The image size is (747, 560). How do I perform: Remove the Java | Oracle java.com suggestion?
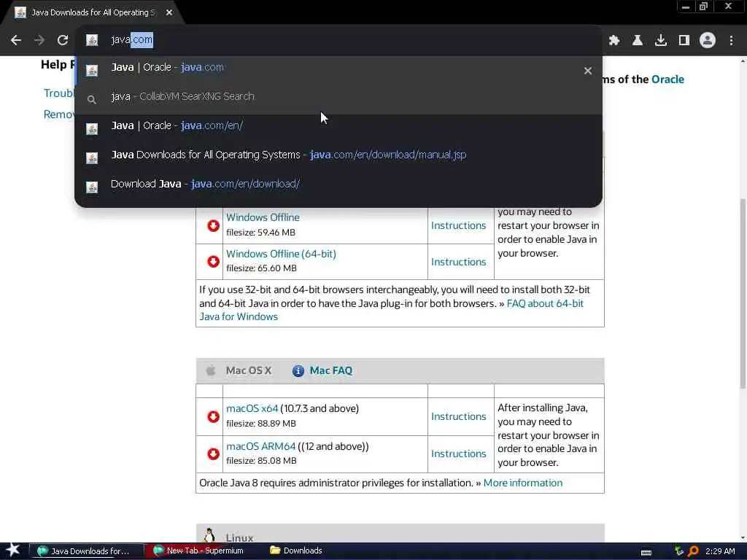(x=588, y=71)
